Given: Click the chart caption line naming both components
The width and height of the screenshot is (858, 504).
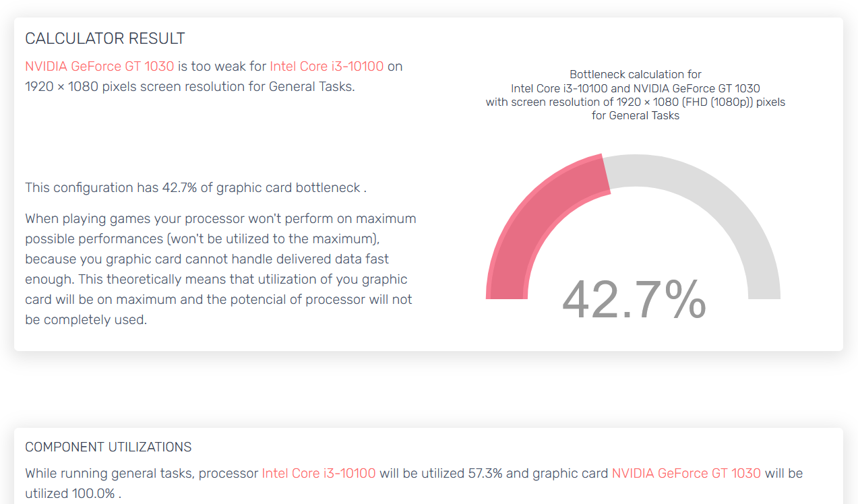Looking at the screenshot, I should pyautogui.click(x=636, y=88).
